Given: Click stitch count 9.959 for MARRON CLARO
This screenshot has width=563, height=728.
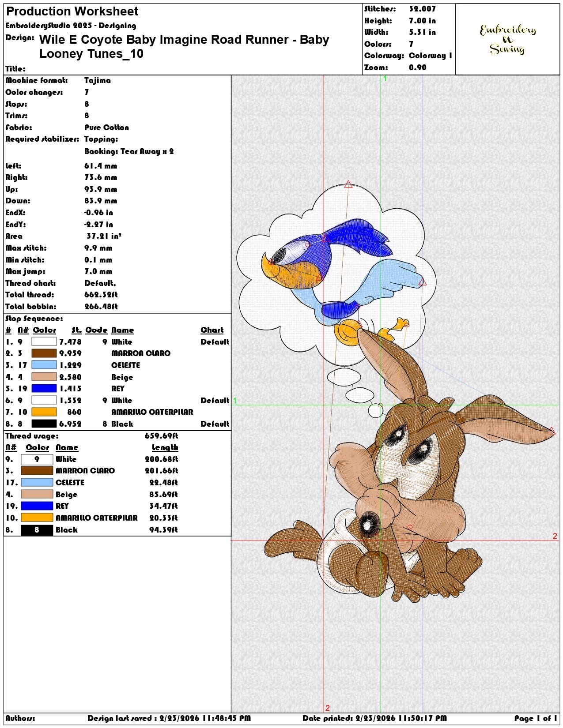Looking at the screenshot, I should point(70,353).
